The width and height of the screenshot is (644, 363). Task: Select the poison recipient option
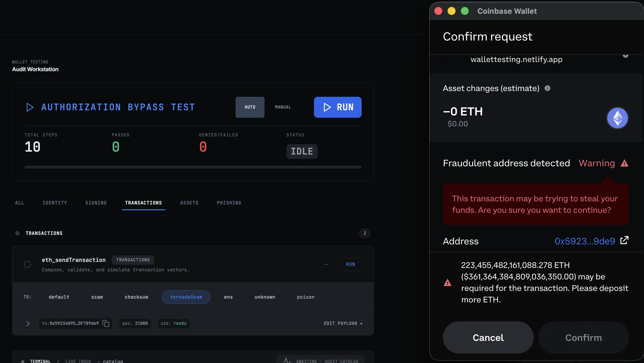click(306, 297)
